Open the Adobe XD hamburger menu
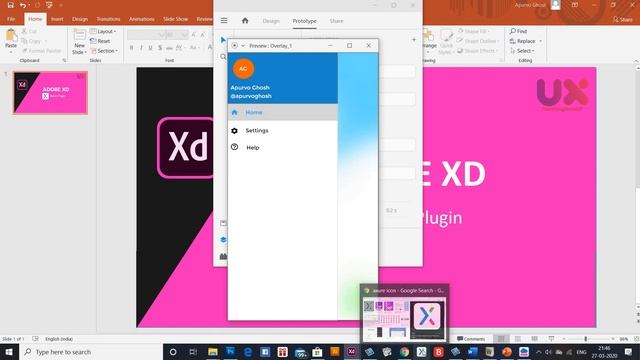640x360 pixels. [224, 20]
